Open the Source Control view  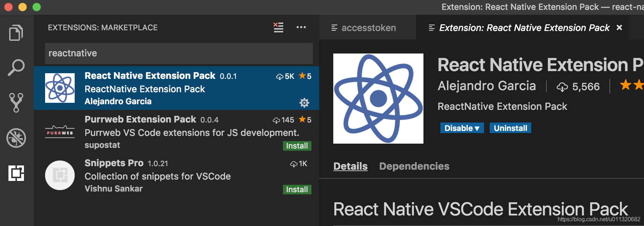pos(16,102)
